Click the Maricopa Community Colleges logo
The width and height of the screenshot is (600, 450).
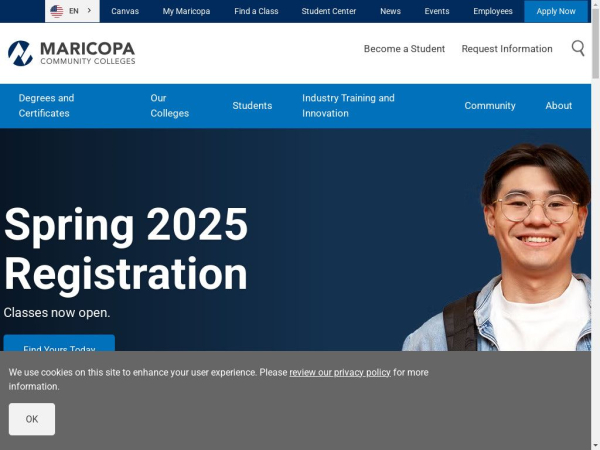(x=72, y=53)
